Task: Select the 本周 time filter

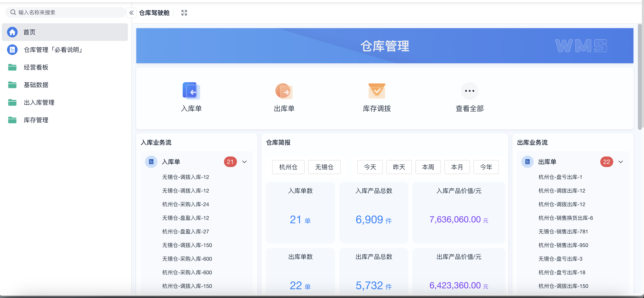Action: [x=428, y=167]
